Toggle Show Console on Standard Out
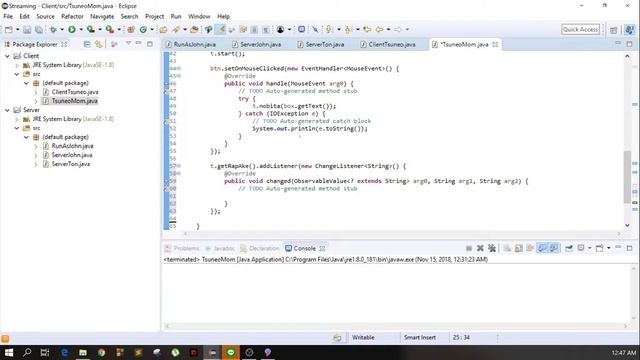Image resolution: width=640 pixels, height=360 pixels. click(x=542, y=248)
